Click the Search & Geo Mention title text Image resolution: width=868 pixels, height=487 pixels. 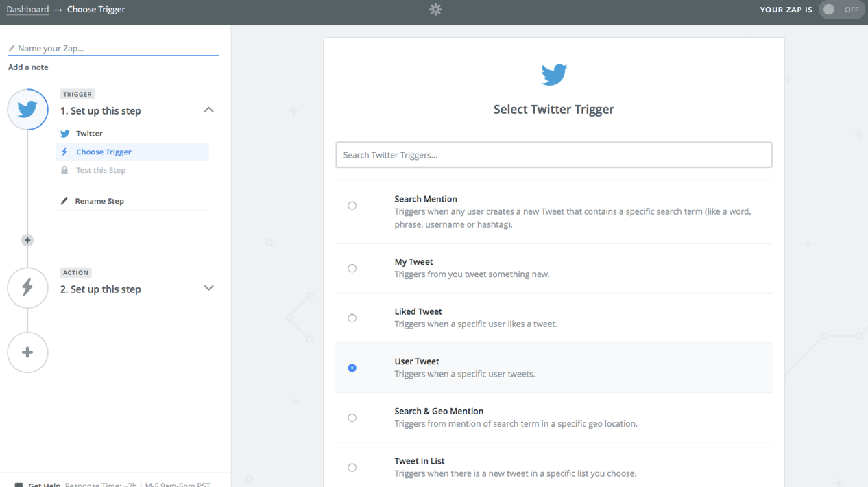click(x=439, y=412)
